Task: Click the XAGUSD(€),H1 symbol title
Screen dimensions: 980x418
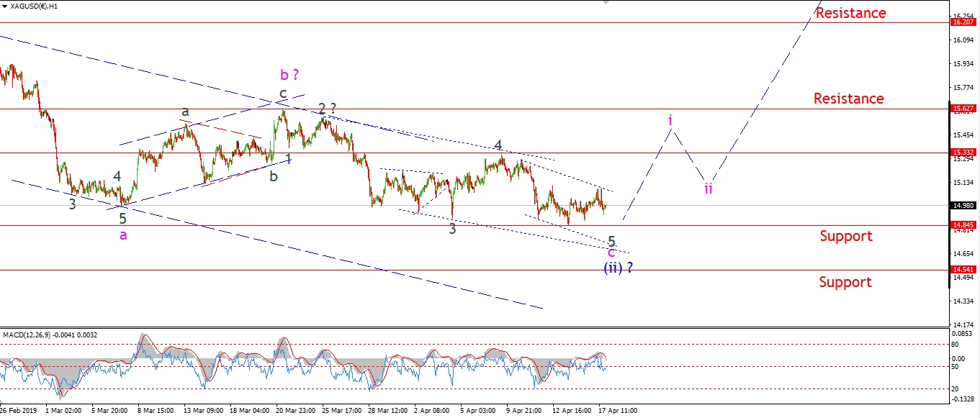Action: [x=35, y=6]
